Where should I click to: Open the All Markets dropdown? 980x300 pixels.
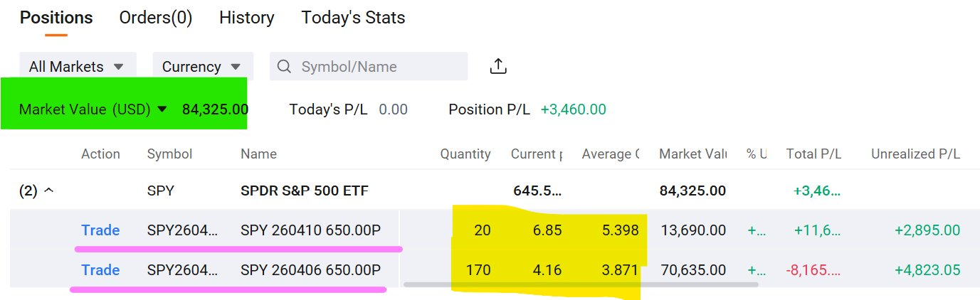point(76,67)
